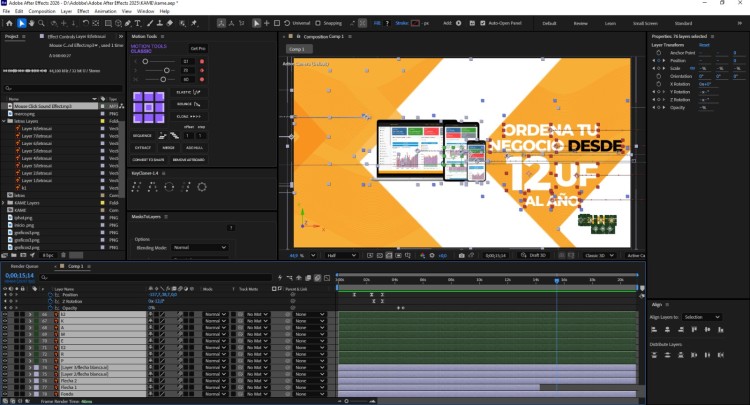Toggle the Auto-Open Panel checkbox
The height and width of the screenshot is (405, 750).
tap(482, 23)
